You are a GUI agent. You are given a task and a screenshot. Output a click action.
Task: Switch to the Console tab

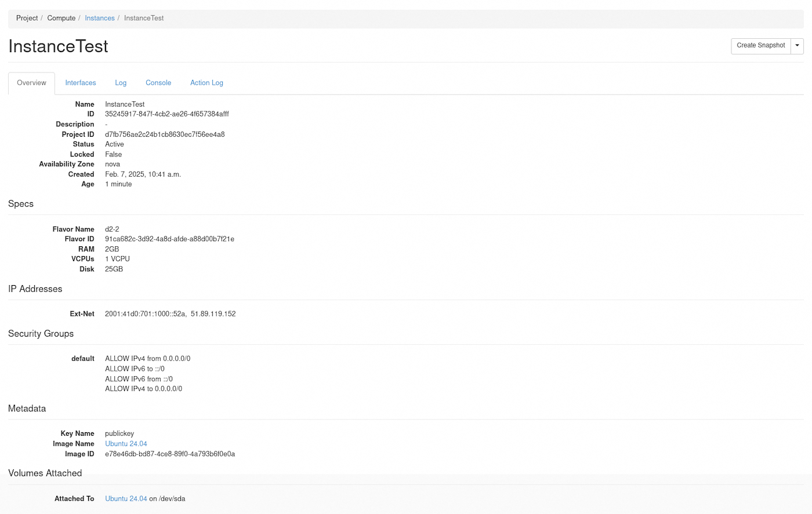158,83
